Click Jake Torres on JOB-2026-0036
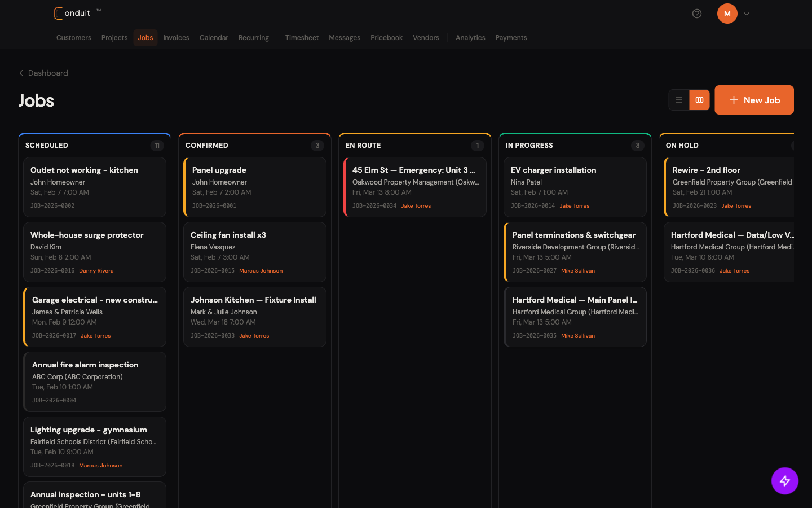The height and width of the screenshot is (508, 812). point(735,271)
